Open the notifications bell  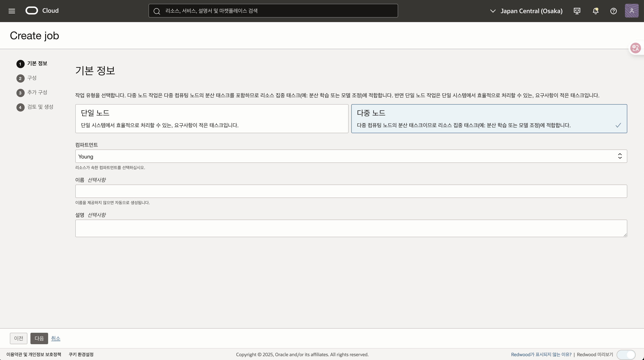pos(596,11)
